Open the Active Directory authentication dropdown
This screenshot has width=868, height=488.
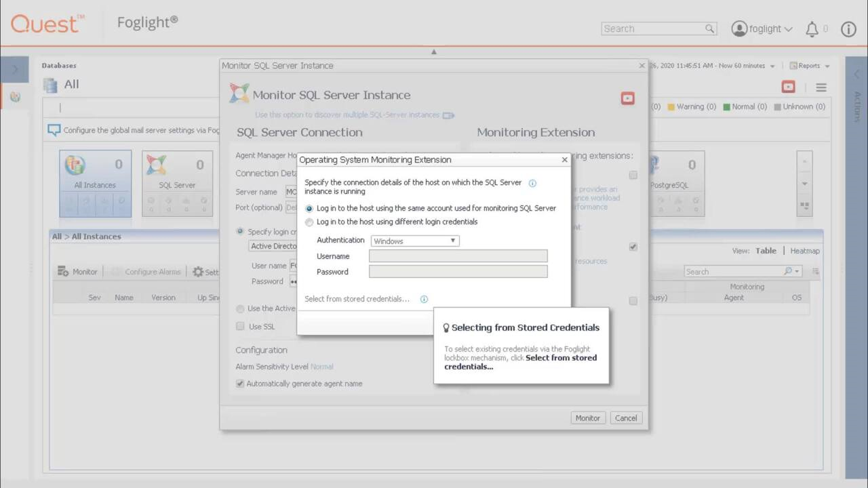(x=273, y=246)
